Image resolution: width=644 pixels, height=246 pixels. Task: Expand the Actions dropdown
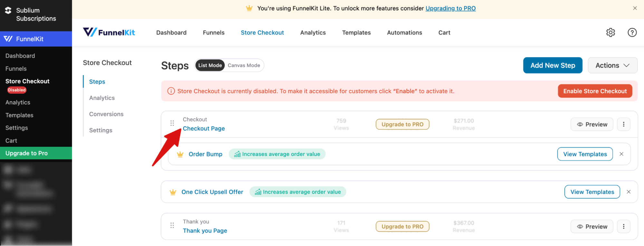pyautogui.click(x=612, y=65)
